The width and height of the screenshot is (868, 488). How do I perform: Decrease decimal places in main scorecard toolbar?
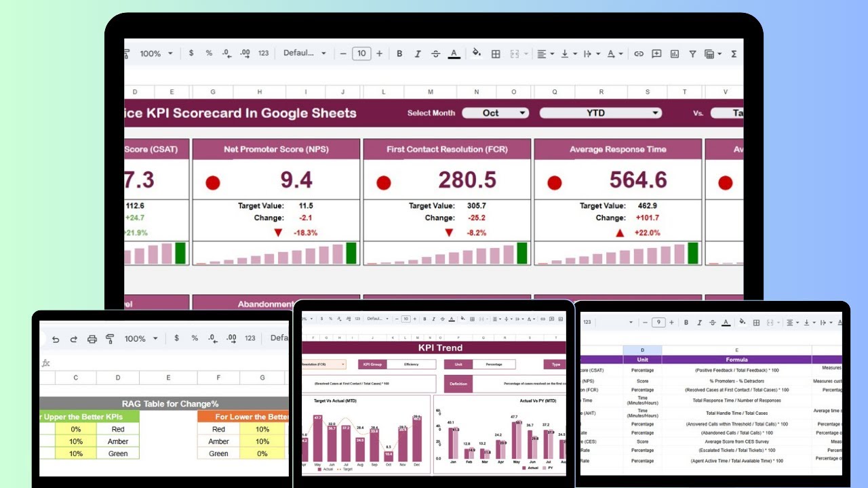tap(227, 53)
